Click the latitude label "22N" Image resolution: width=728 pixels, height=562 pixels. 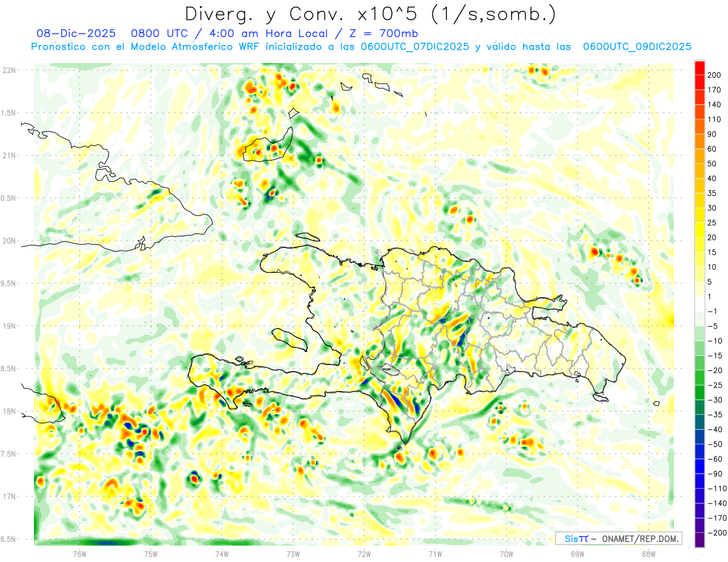tap(10, 70)
